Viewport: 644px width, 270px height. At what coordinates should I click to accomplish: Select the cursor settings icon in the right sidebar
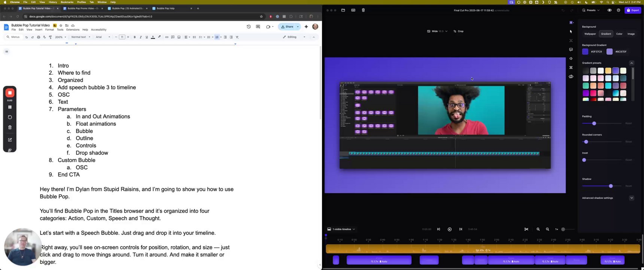coord(571,31)
